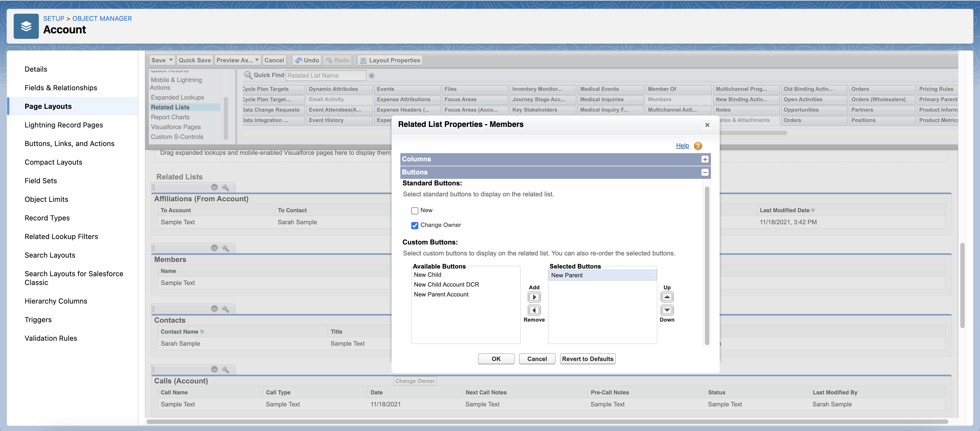Select New Child Account DCR in Available Buttons
980x431 pixels.
click(x=446, y=284)
